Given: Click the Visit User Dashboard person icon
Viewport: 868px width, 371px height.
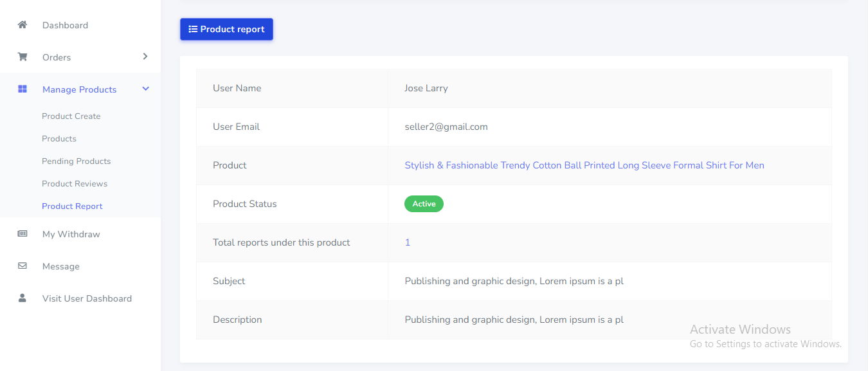Looking at the screenshot, I should pyautogui.click(x=23, y=298).
